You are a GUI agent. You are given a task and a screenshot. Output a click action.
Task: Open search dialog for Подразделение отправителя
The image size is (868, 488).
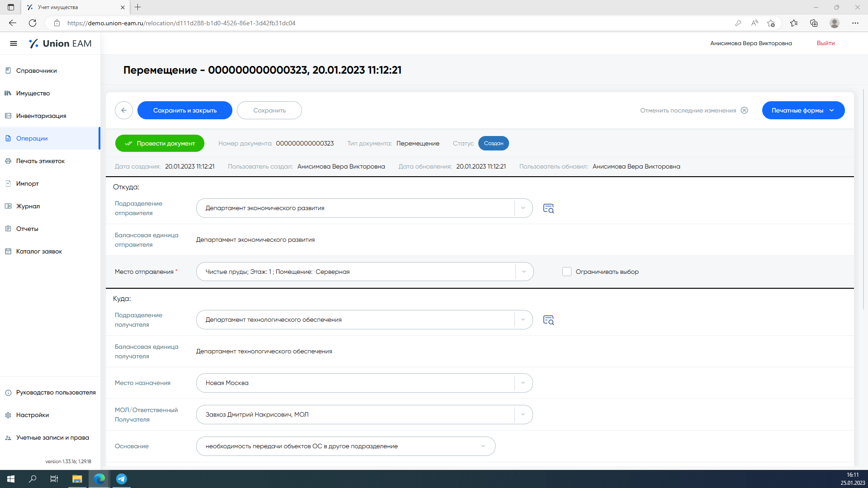tap(548, 208)
